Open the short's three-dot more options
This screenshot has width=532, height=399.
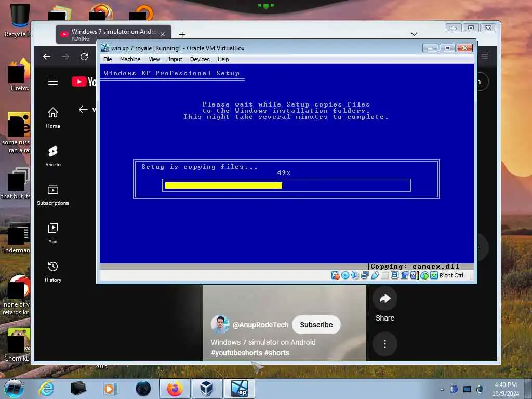point(385,344)
